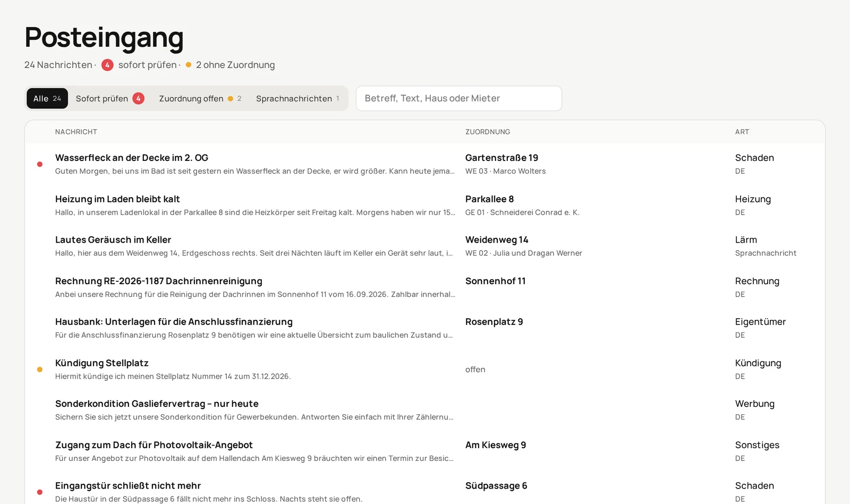Click NACHRICHT column header
850x504 pixels.
point(76,132)
